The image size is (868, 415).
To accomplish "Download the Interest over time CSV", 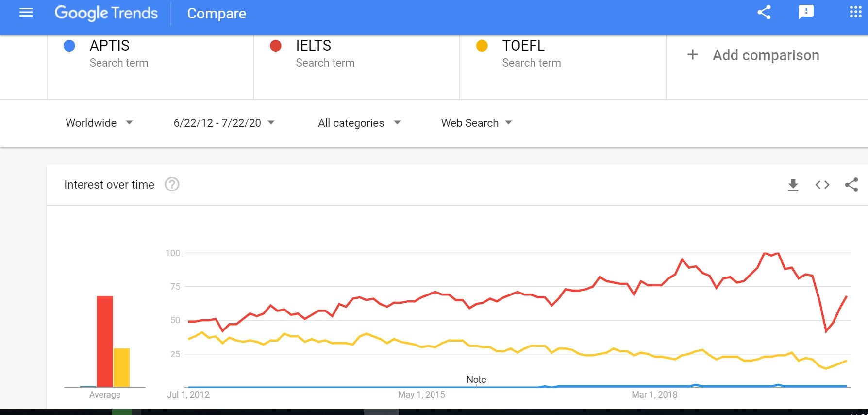I will (793, 185).
